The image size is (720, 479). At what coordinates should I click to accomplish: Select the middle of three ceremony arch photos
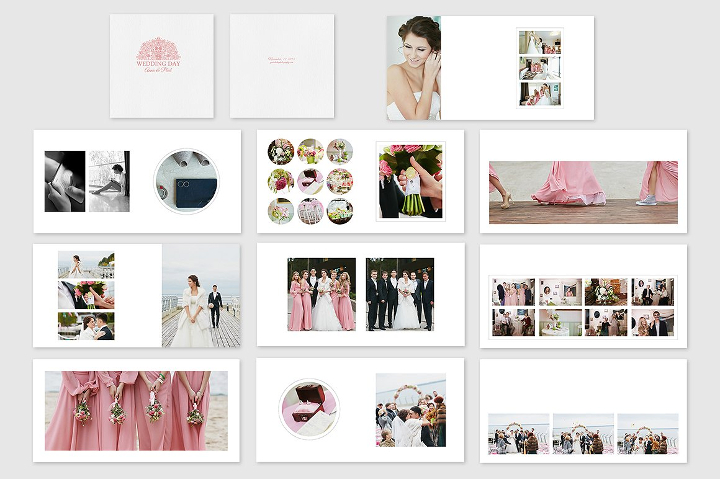(583, 434)
